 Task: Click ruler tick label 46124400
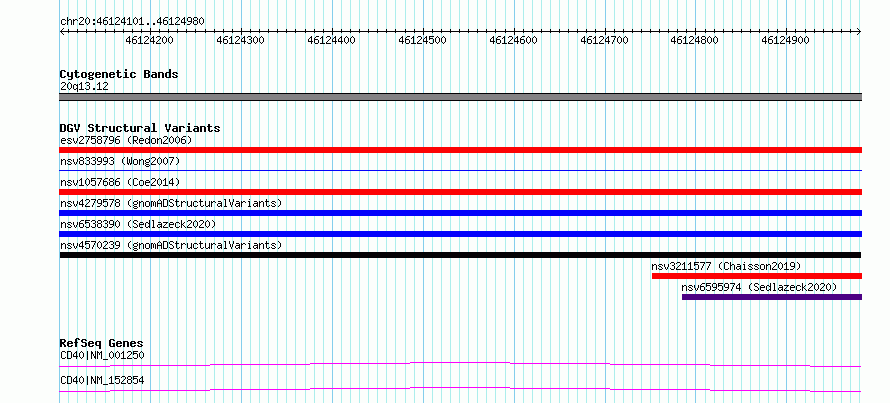(x=331, y=40)
